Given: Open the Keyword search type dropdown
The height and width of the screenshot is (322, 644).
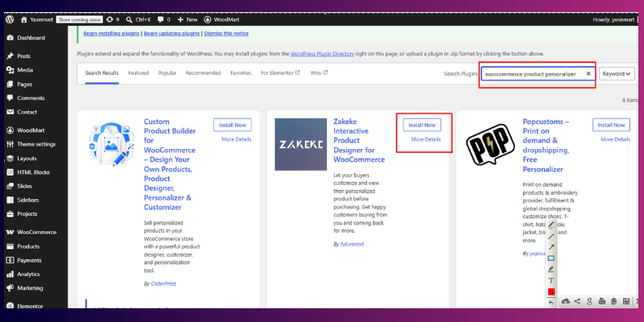Looking at the screenshot, I should [x=617, y=74].
